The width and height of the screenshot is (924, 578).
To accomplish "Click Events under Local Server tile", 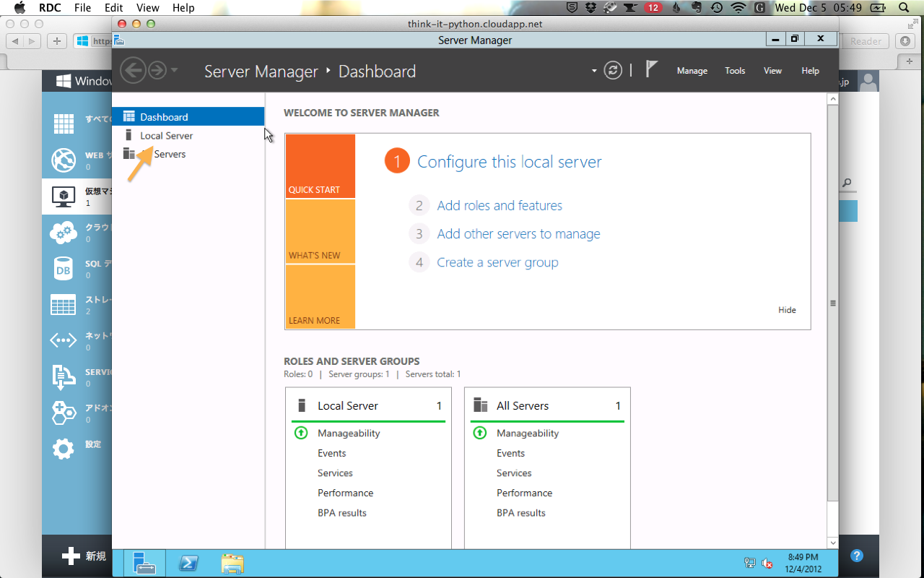I will tap(332, 453).
